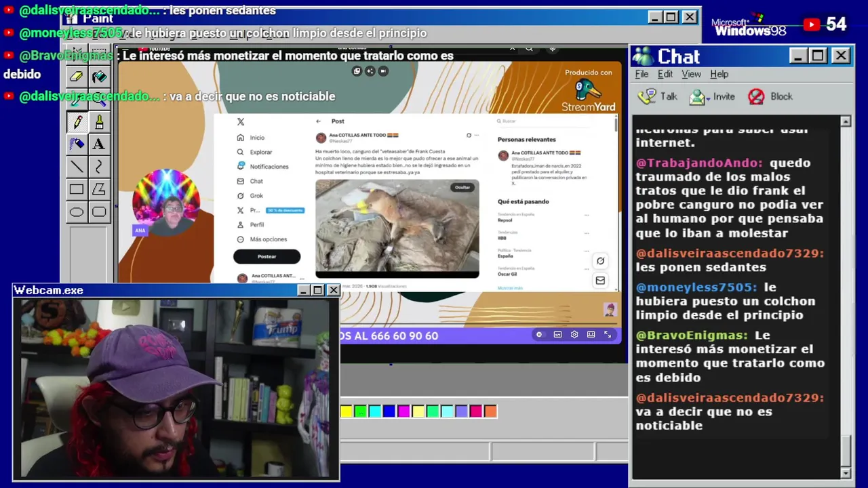Click the Premium discount badge in X sidebar
Image resolution: width=868 pixels, height=488 pixels.
(285, 210)
